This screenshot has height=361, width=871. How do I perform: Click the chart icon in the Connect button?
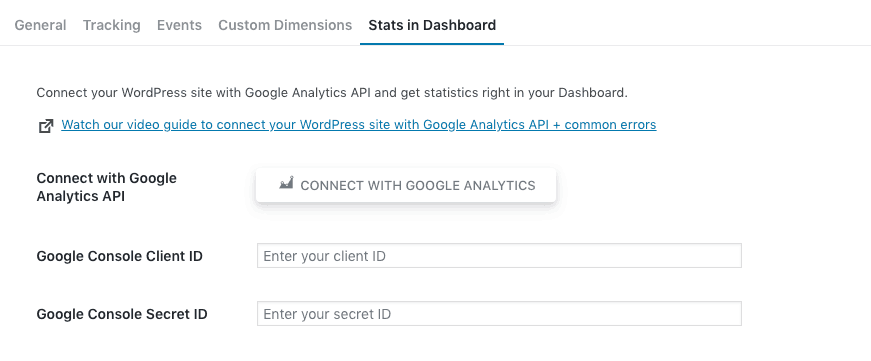click(286, 183)
